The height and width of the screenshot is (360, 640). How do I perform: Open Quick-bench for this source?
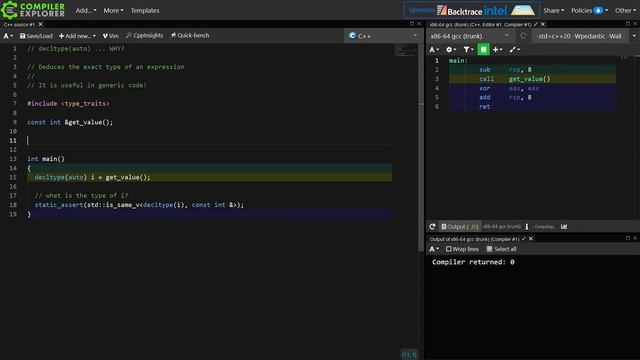190,36
